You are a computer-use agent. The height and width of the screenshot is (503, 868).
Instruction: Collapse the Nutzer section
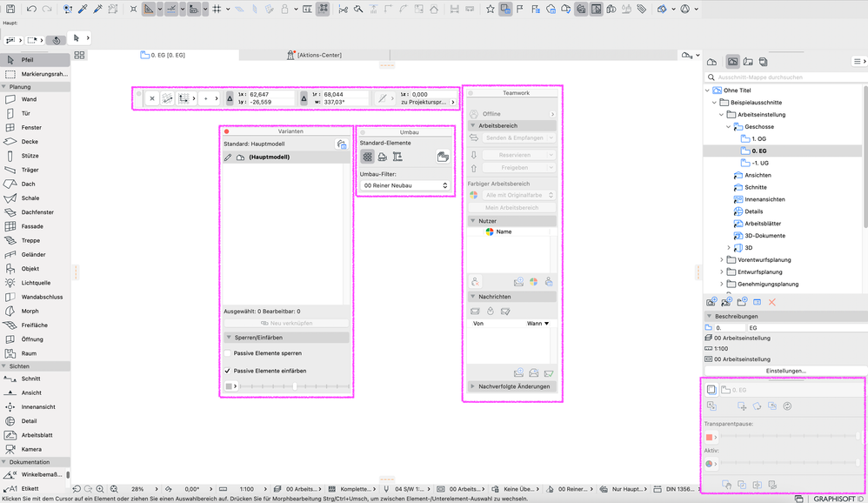pyautogui.click(x=473, y=220)
